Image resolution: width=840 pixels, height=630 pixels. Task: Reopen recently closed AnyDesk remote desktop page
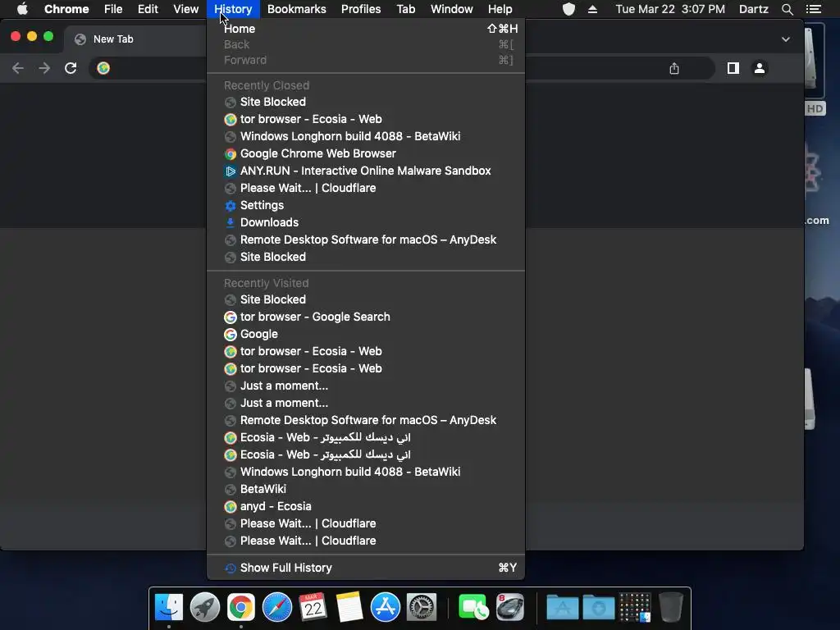tap(366, 240)
